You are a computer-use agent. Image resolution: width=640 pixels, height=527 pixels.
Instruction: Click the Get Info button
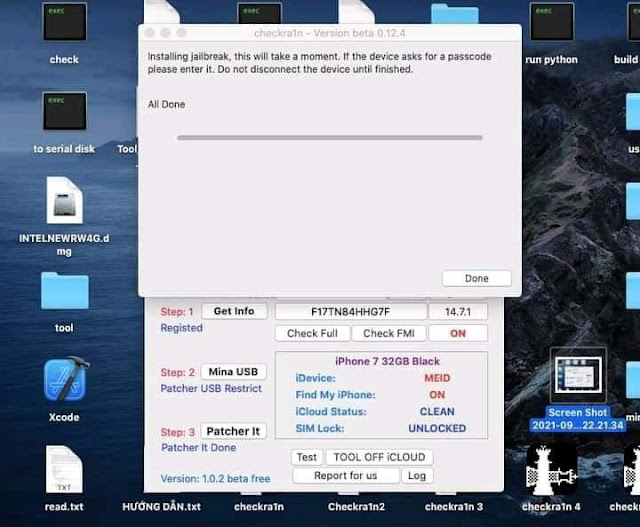(x=234, y=311)
